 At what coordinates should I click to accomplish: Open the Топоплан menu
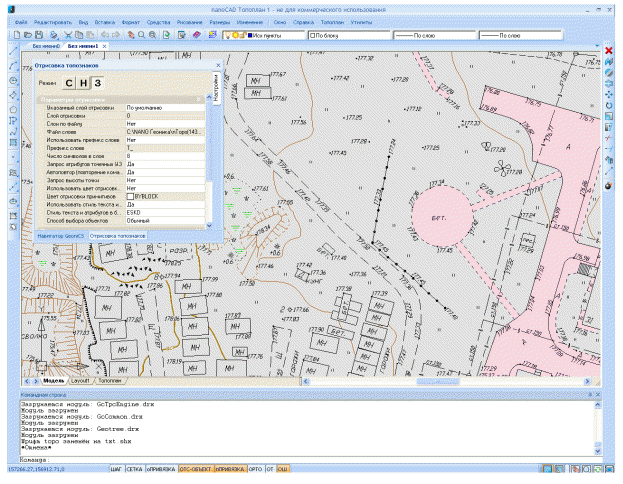332,23
